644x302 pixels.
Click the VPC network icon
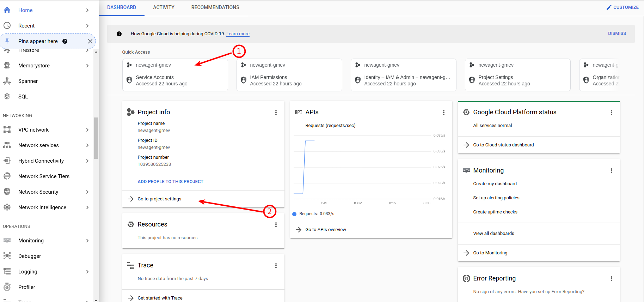tap(7, 130)
